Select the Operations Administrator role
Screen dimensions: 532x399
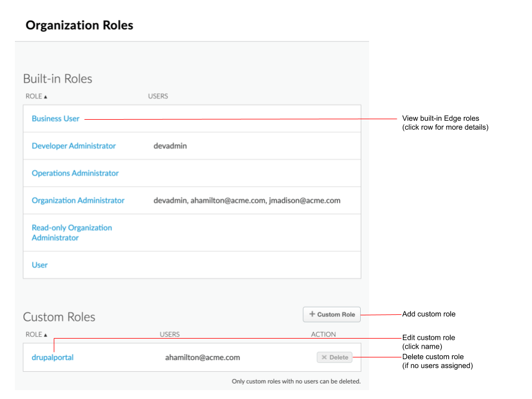pos(75,173)
